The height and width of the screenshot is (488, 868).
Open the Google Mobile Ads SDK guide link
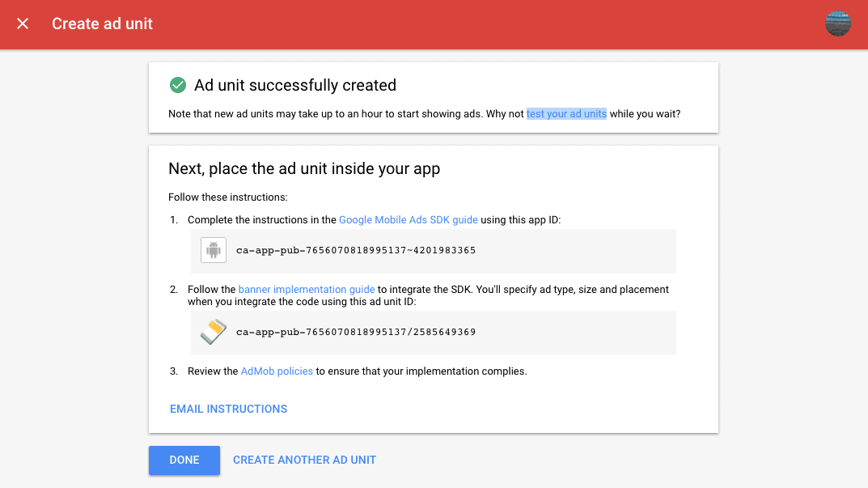[x=408, y=220]
